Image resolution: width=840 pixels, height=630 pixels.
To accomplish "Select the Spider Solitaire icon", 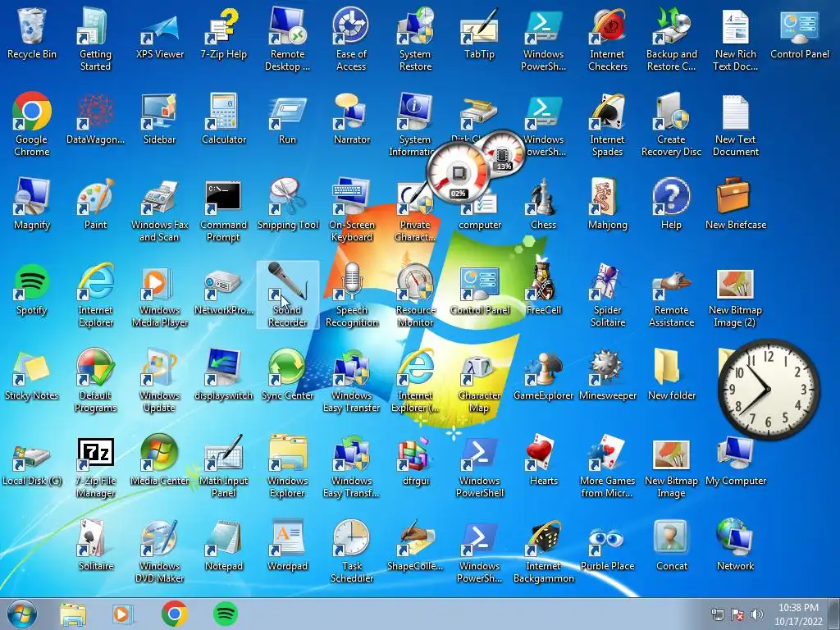I will [x=608, y=282].
